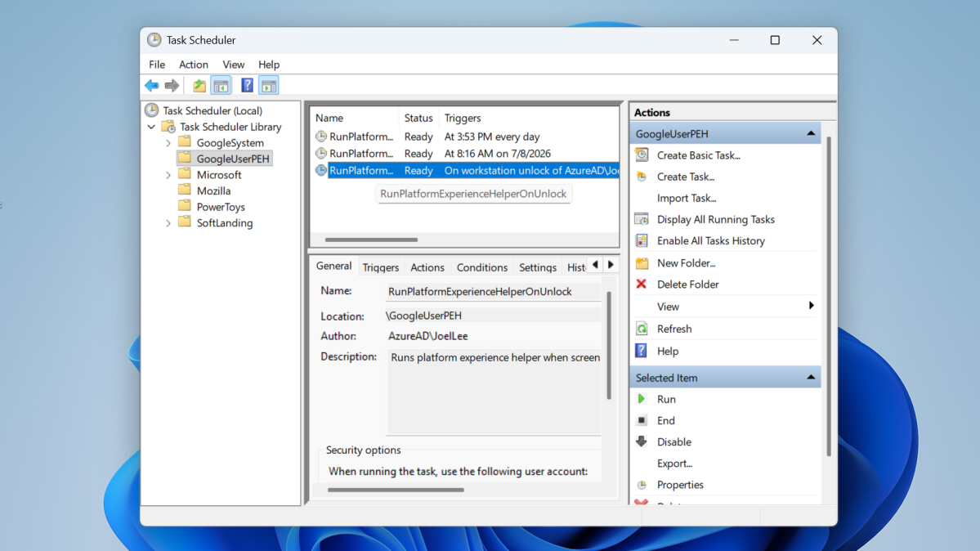Click the Back arrow toolbar icon
This screenshot has height=551, width=980.
coord(151,86)
